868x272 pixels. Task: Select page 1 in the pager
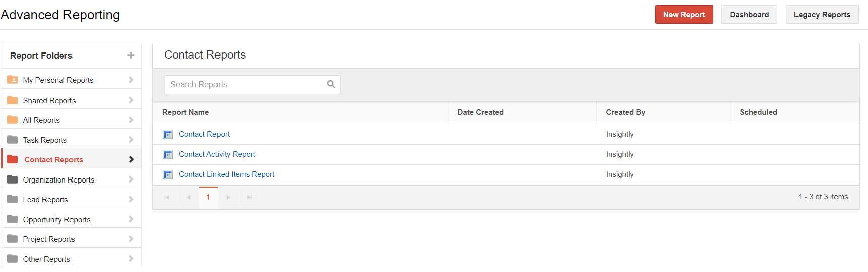tap(208, 197)
